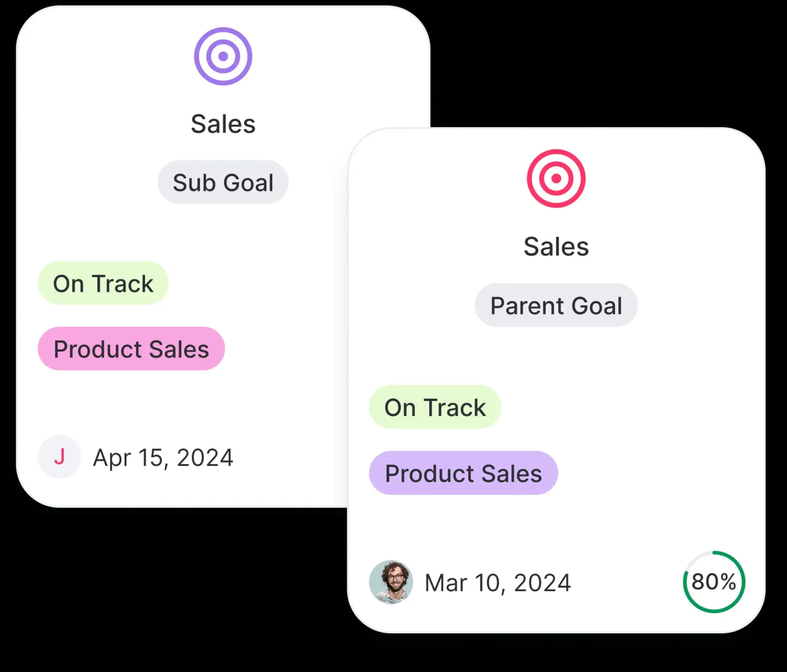Open the Mar 10, 2024 due date
787x672 pixels.
(498, 583)
